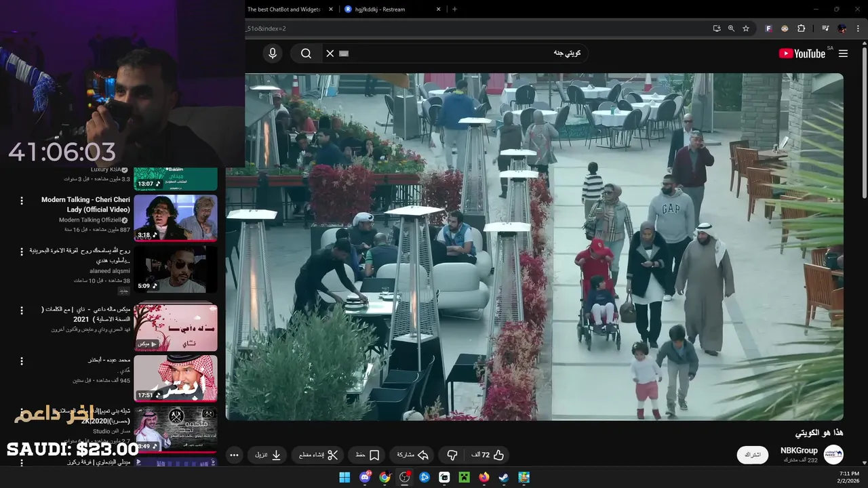868x488 pixels.
Task: Open the YouTube hamburger guide menu
Action: (x=843, y=54)
